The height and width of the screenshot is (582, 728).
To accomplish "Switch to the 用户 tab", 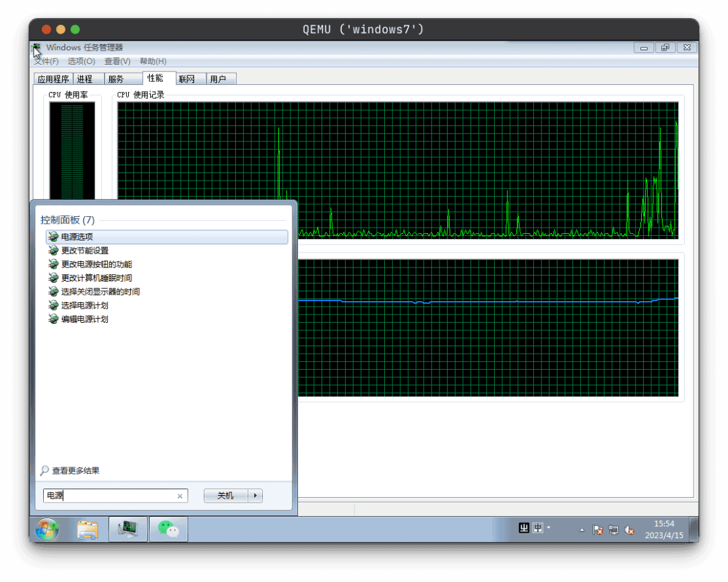I will pos(222,79).
